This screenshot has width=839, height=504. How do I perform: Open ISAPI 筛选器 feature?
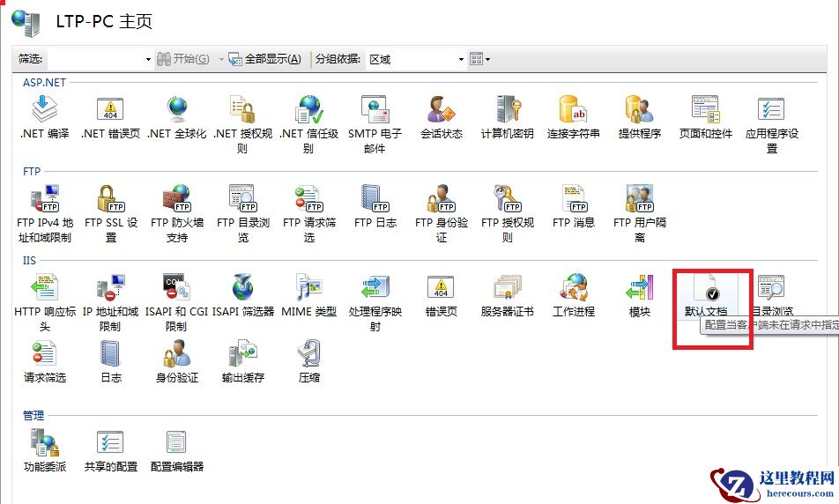[243, 295]
